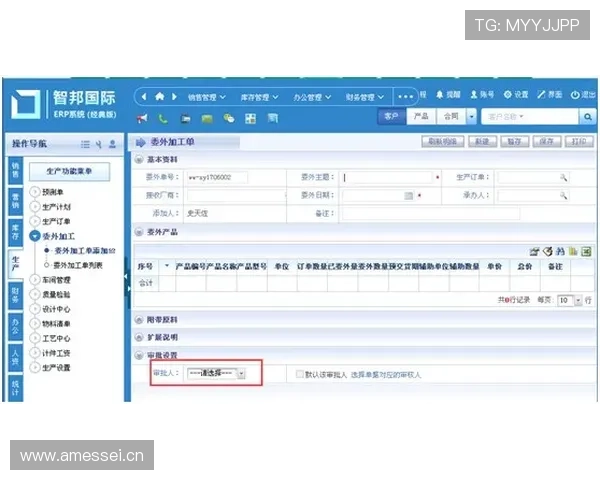
Task: Expand the 预测单 tree node
Action: [35, 192]
